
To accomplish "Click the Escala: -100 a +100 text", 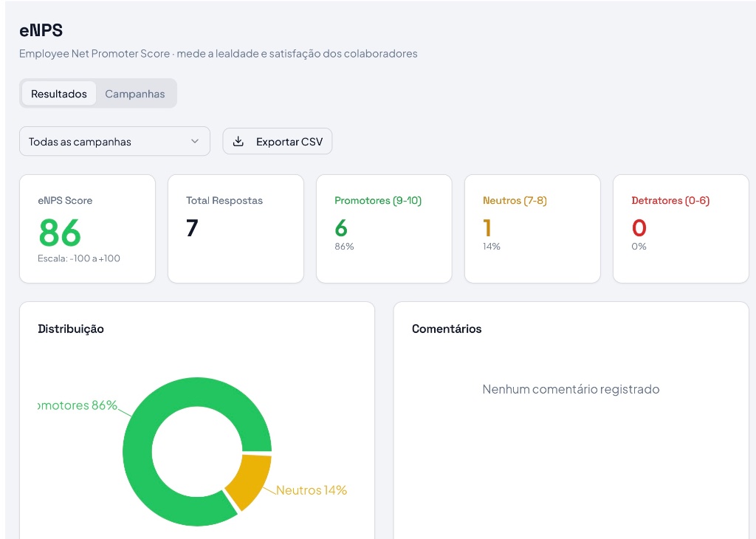I will point(79,258).
